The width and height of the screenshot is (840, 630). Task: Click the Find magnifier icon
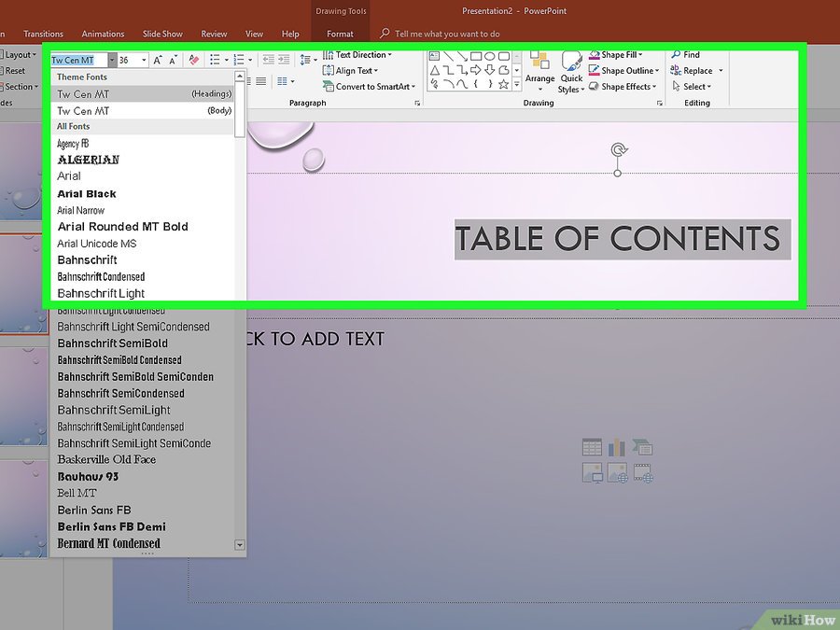coord(677,55)
